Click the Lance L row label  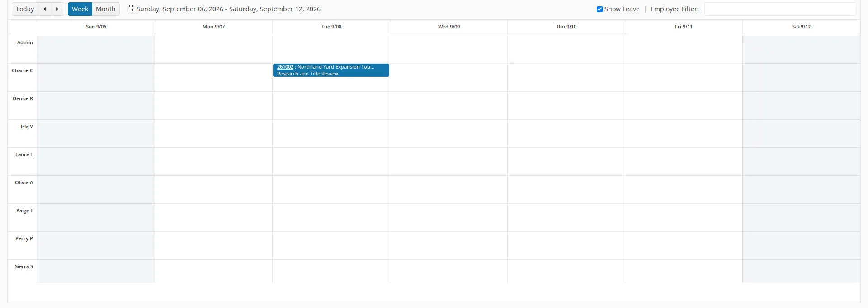point(24,154)
